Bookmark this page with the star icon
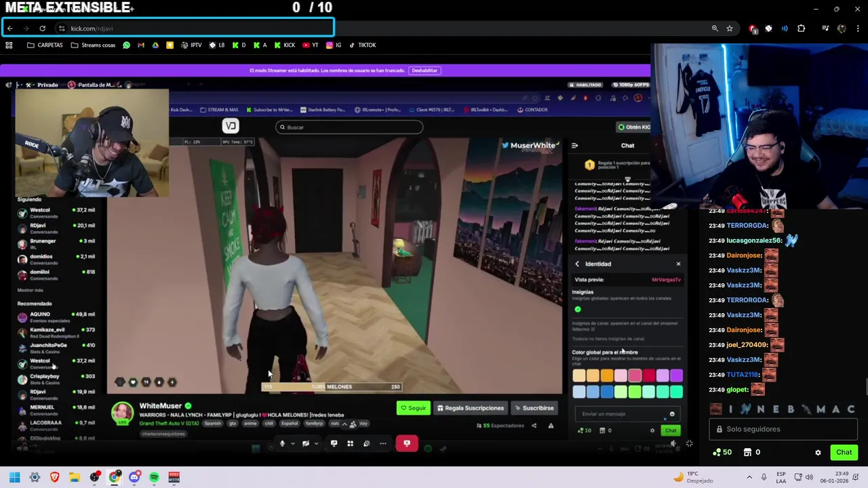 click(x=730, y=28)
